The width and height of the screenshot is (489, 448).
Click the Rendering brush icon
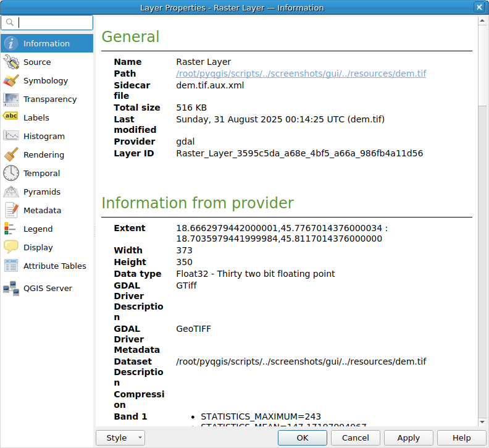(11, 154)
